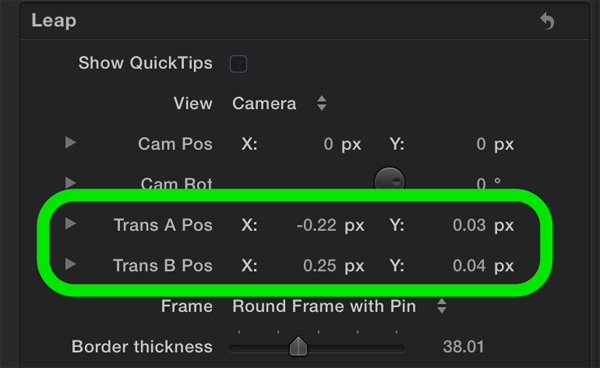Image resolution: width=600 pixels, height=368 pixels.
Task: Expand the Trans A Pos disclosure triangle
Action: pyautogui.click(x=70, y=224)
